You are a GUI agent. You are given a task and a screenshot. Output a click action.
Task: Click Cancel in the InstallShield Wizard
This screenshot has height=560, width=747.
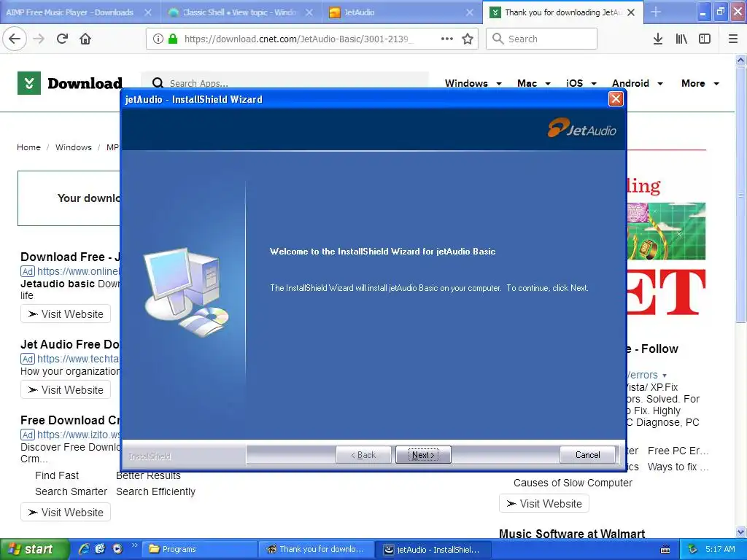point(587,455)
